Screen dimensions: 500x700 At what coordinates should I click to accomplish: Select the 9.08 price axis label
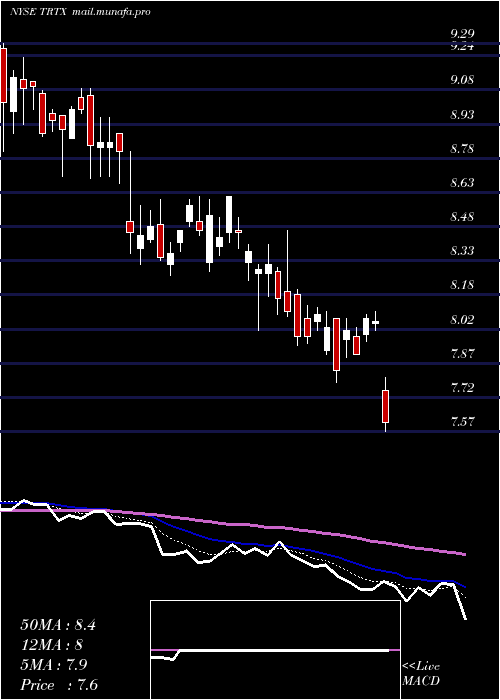(462, 80)
